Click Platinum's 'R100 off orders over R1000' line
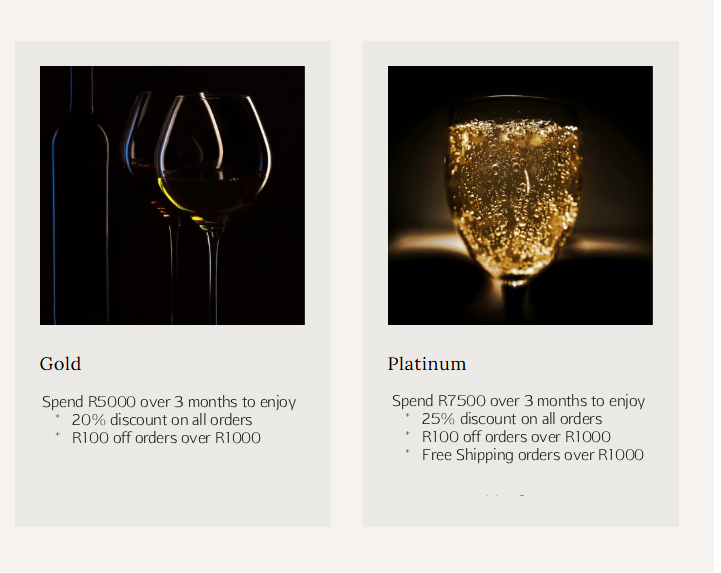This screenshot has width=721, height=573. coord(516,437)
